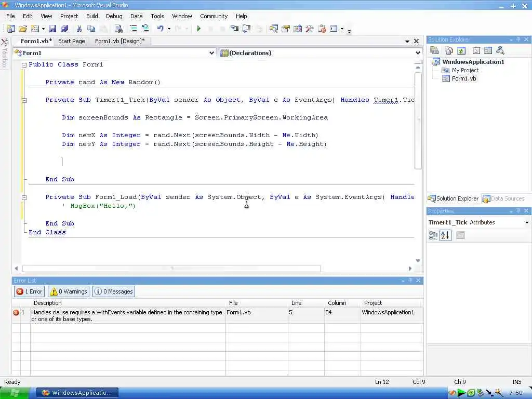Open the Add New Item dropdown arrow
The width and height of the screenshot is (532, 399).
[43, 29]
